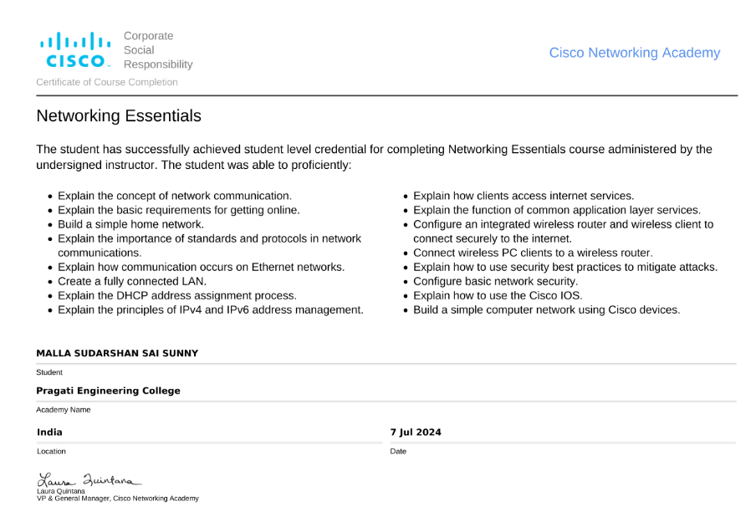Click the bullet 'Create a fully connected LAN'

click(x=131, y=281)
